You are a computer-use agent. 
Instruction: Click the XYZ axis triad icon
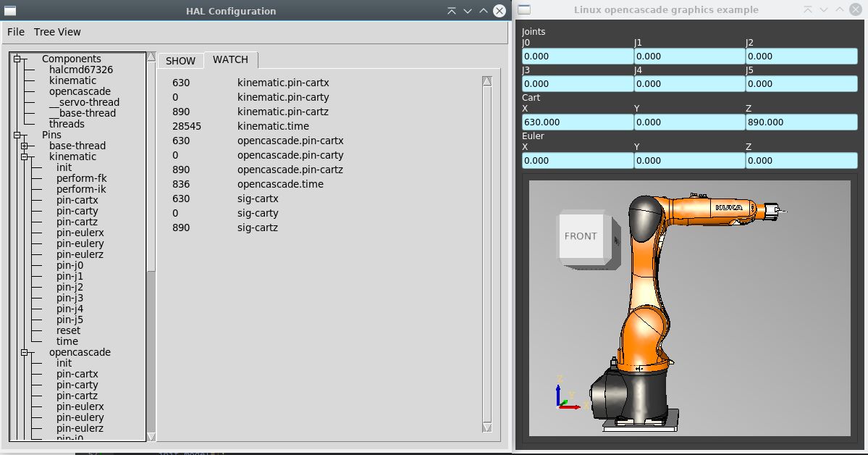coord(565,396)
